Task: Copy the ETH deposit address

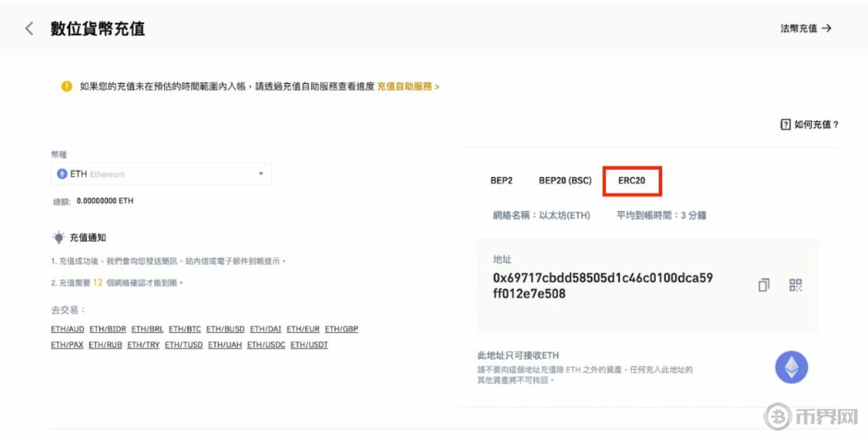Action: click(x=764, y=285)
